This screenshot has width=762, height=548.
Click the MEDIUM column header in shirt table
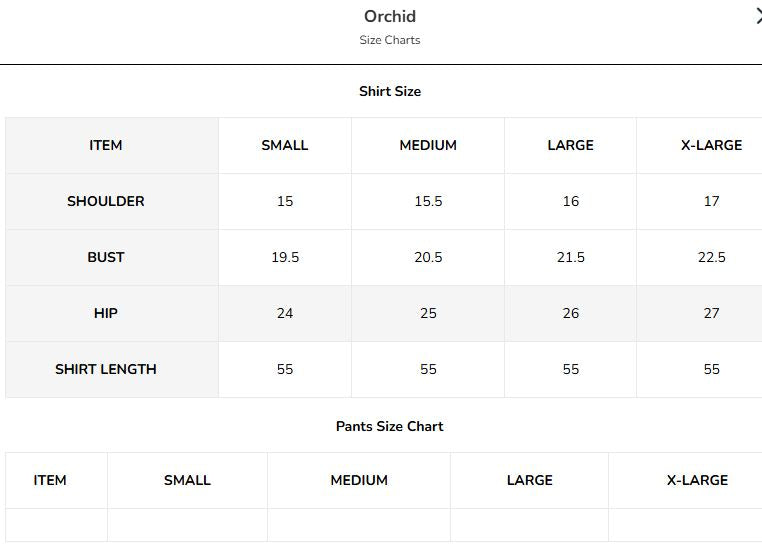click(x=428, y=145)
